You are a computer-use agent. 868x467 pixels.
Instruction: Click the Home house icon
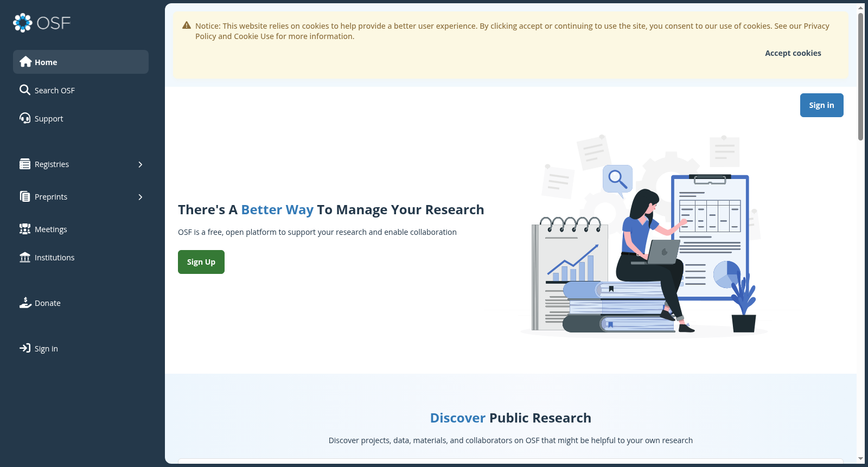pos(25,62)
